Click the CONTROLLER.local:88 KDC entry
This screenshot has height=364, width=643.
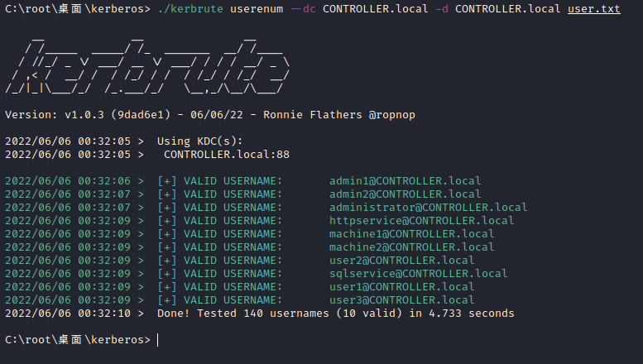(x=227, y=155)
